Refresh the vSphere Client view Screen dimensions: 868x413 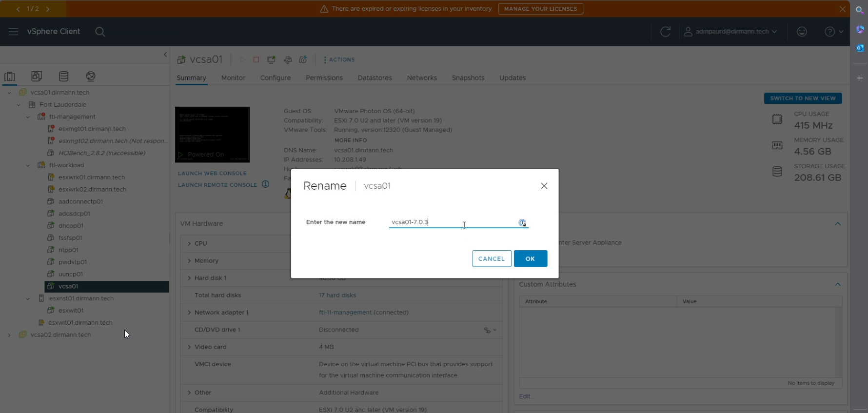(x=665, y=32)
